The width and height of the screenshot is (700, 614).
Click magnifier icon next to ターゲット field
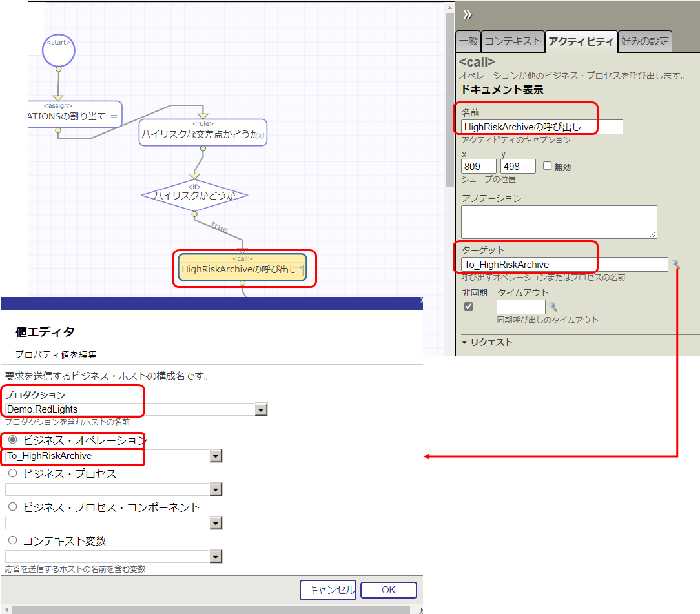click(675, 264)
